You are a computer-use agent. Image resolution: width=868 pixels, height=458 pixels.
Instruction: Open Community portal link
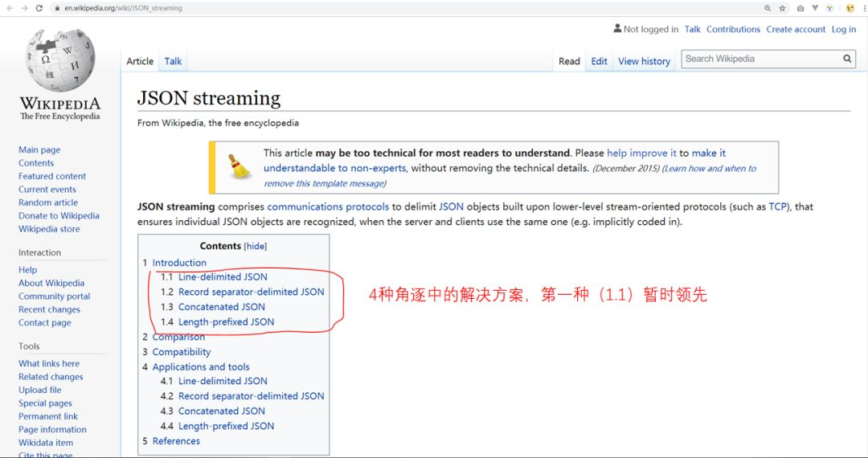pyautogui.click(x=55, y=296)
